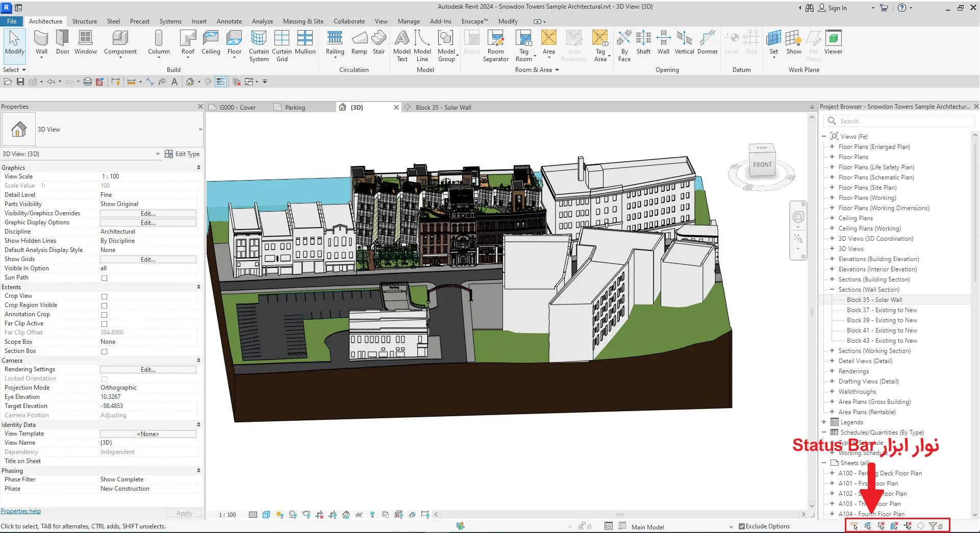Click the ViewCube FRONT face

coord(762,165)
